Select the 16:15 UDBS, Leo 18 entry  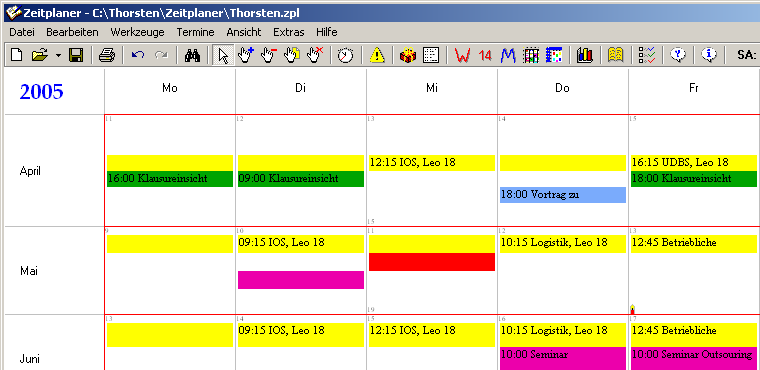[x=694, y=163]
